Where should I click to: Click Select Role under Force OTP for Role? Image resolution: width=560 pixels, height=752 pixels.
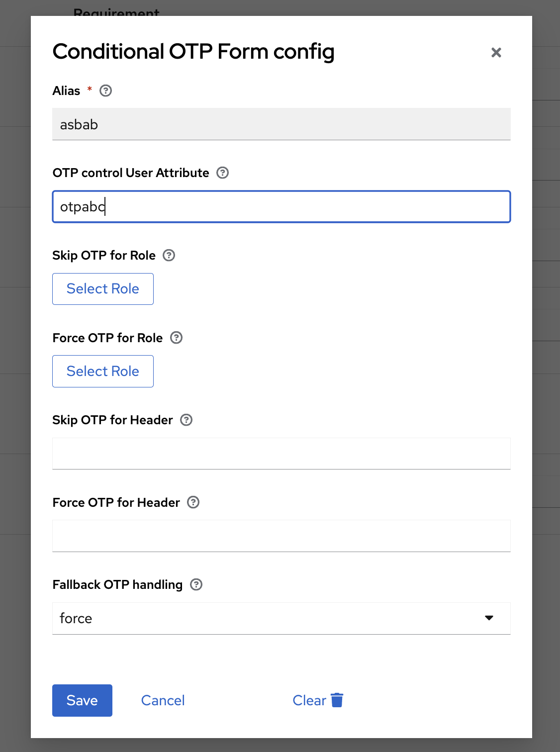point(102,371)
